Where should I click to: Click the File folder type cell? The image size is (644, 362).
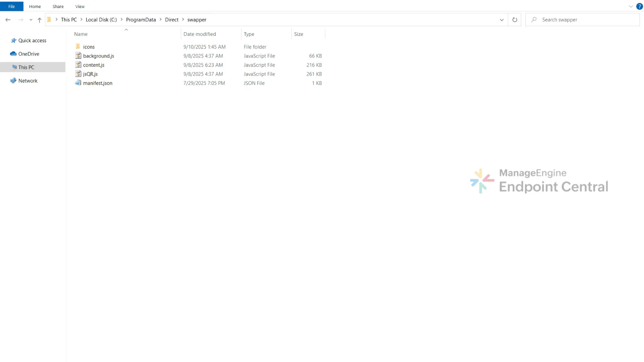(x=255, y=47)
